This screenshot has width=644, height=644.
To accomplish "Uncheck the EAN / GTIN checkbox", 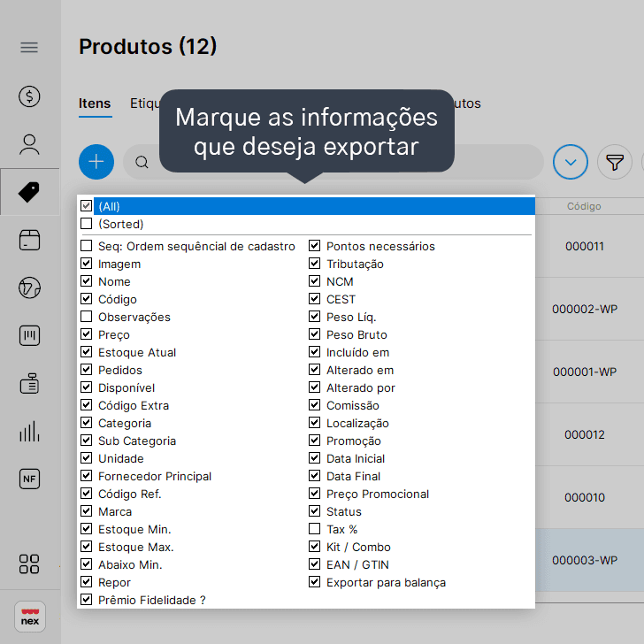I will click(315, 563).
